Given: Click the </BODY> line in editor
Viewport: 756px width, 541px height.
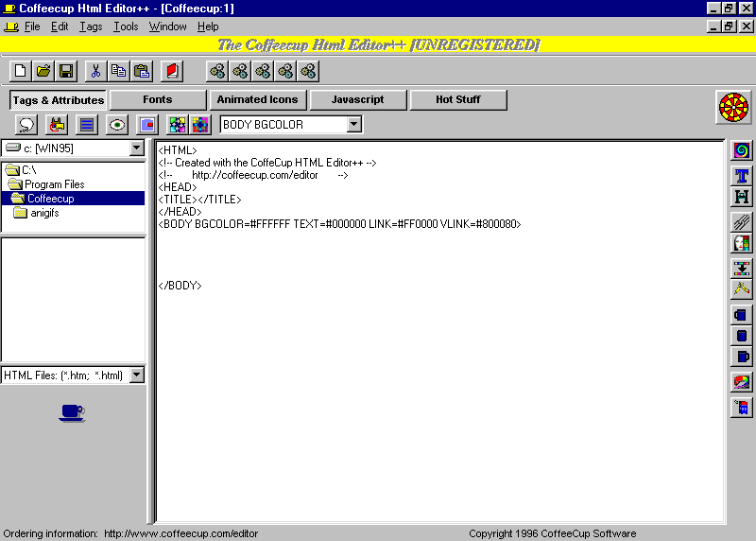Looking at the screenshot, I should coord(180,286).
